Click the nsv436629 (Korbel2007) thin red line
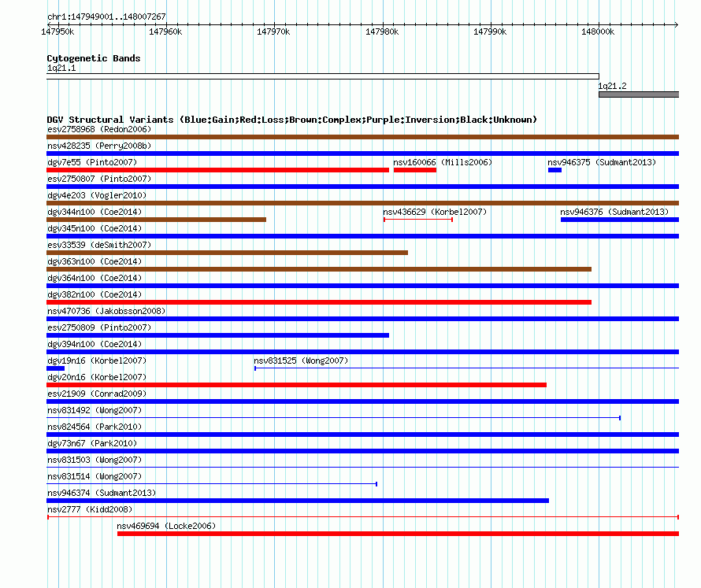Image resolution: width=701 pixels, height=588 pixels. pyautogui.click(x=418, y=220)
